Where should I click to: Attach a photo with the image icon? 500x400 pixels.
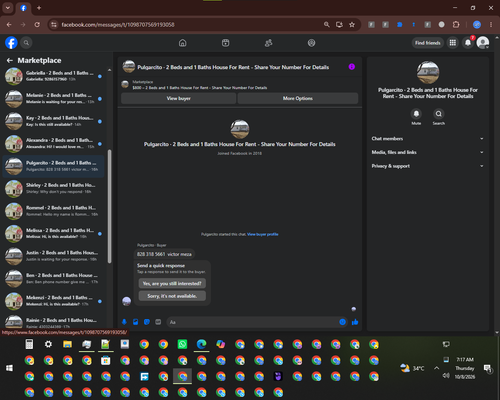136,322
